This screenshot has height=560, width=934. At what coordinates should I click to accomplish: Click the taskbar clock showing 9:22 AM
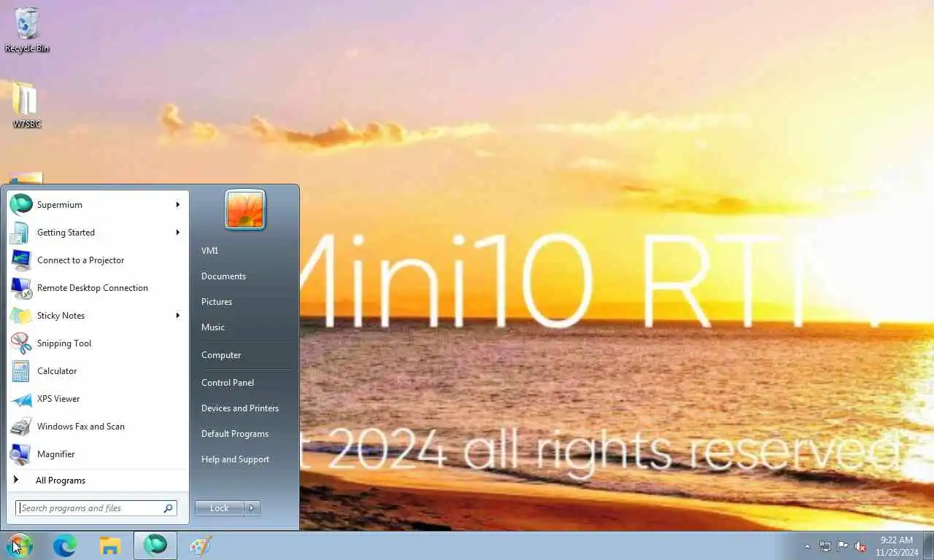point(897,546)
